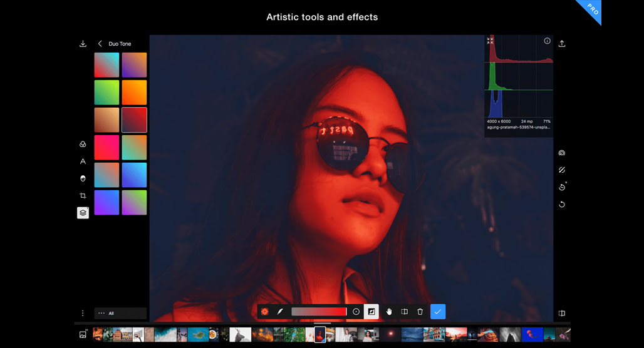Go back from the Duo Tone panel
The width and height of the screenshot is (644, 348).
point(100,44)
